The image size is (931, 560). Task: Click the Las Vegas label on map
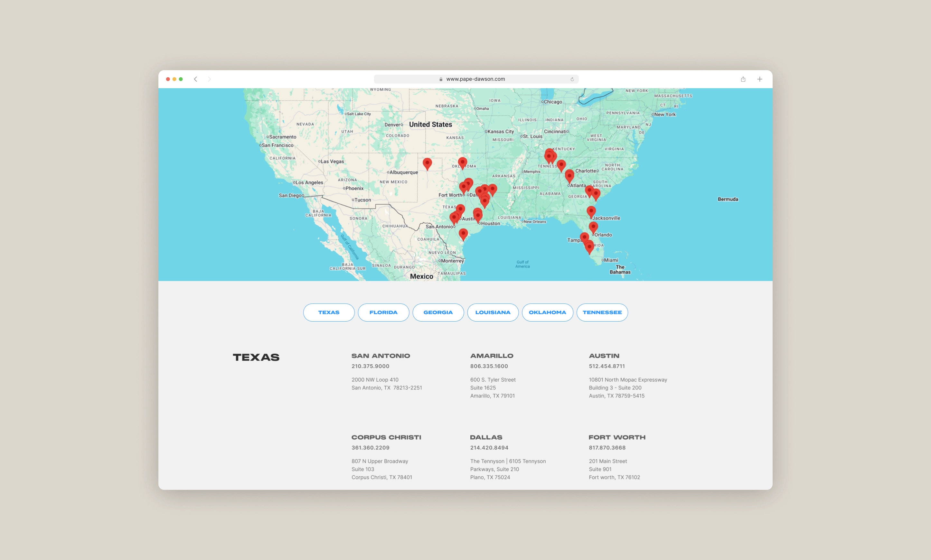[333, 162]
